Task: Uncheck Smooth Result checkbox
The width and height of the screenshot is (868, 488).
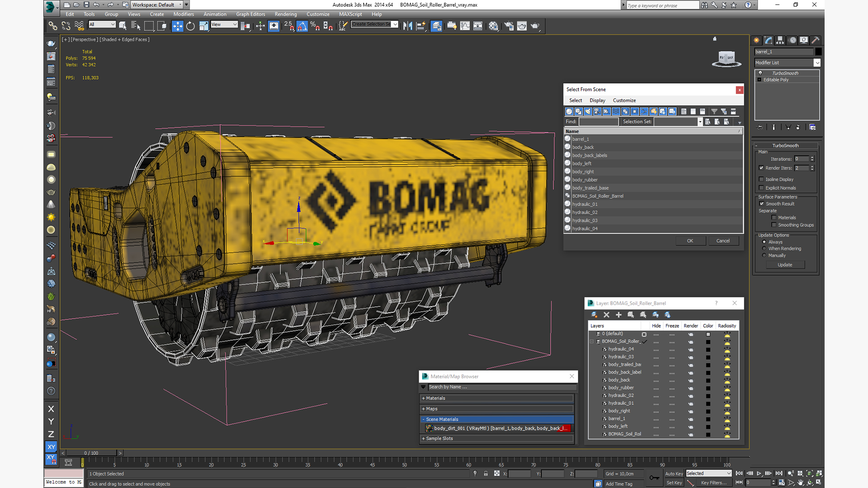Action: click(762, 204)
